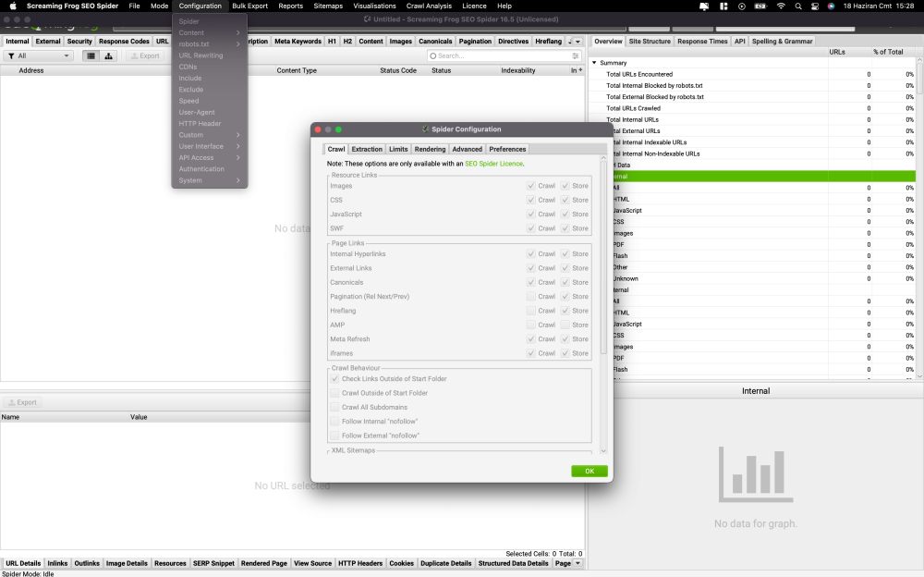This screenshot has width=924, height=577.
Task: Switch to list view icon
Action: (x=91, y=56)
